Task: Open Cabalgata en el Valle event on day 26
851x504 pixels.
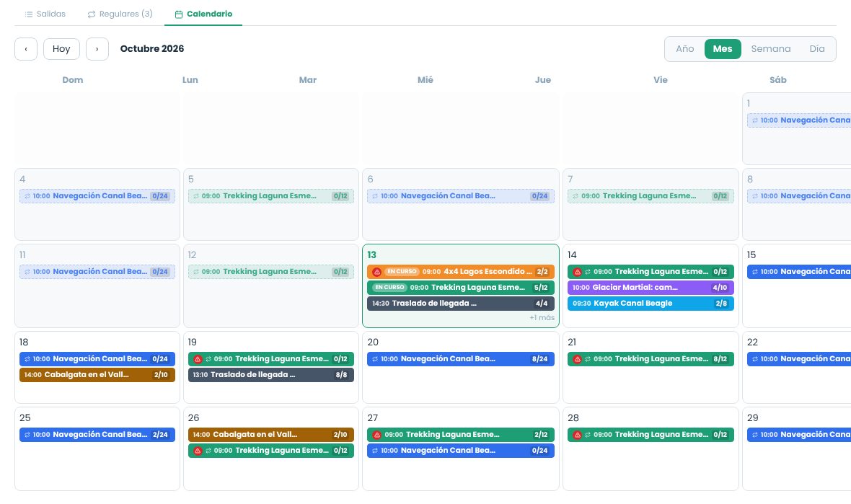Action: [x=271, y=435]
